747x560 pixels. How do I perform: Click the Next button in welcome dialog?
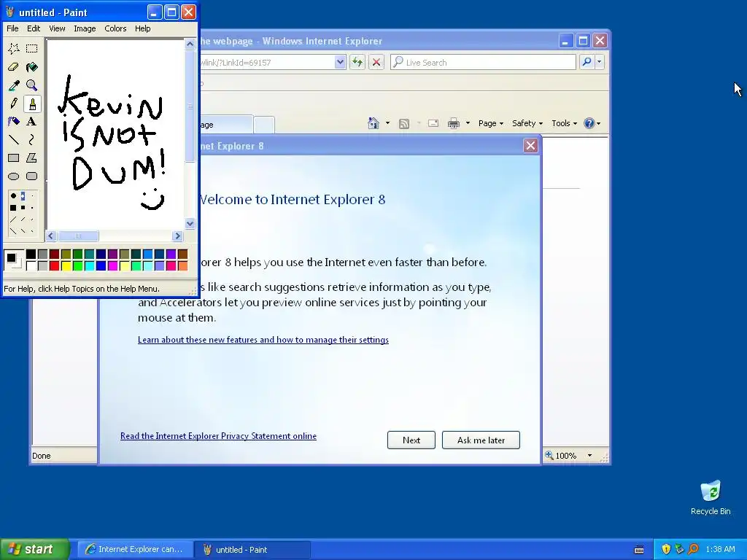click(x=411, y=440)
